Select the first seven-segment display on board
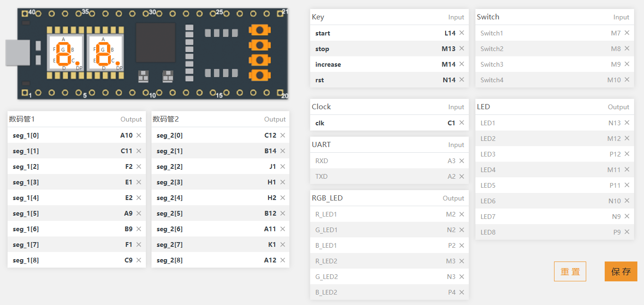The height and width of the screenshot is (305, 644). click(x=64, y=53)
